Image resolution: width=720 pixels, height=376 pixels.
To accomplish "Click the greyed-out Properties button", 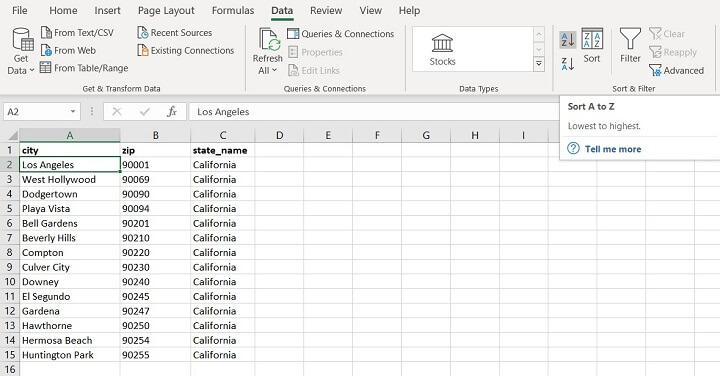I will [315, 52].
